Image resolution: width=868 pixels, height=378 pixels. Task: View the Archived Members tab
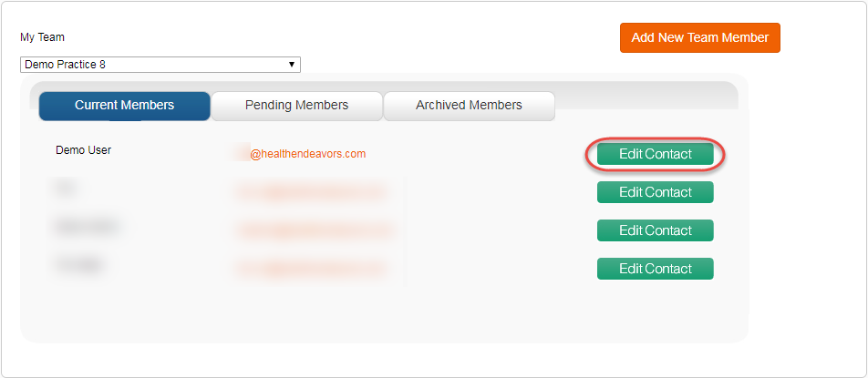(469, 106)
